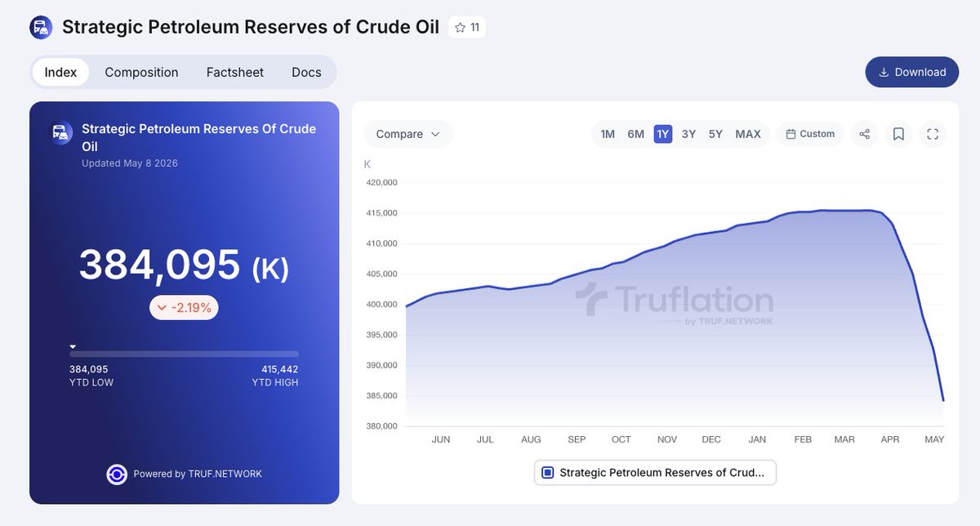Viewport: 980px width, 526px height.
Task: Click the 384,095 (K) value
Action: (x=184, y=265)
